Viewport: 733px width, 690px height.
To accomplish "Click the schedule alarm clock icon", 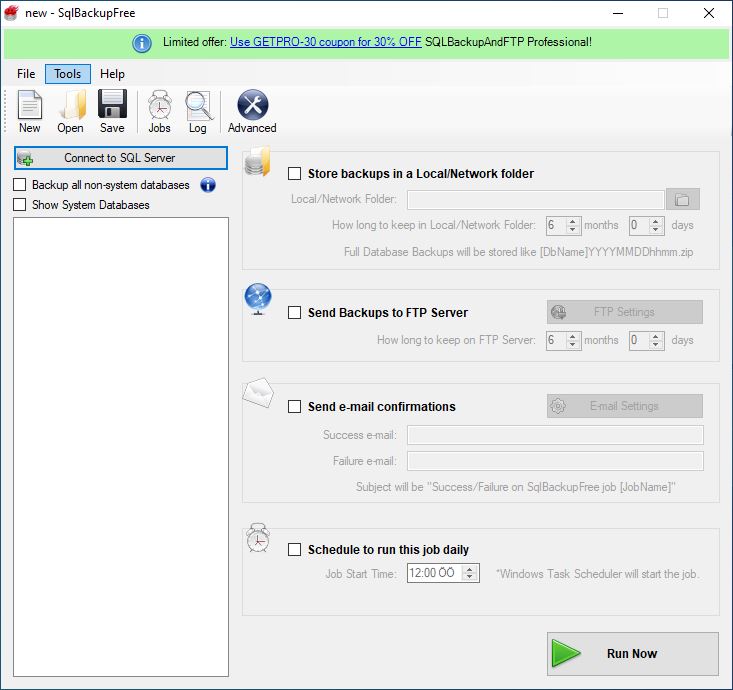I will coord(258,538).
